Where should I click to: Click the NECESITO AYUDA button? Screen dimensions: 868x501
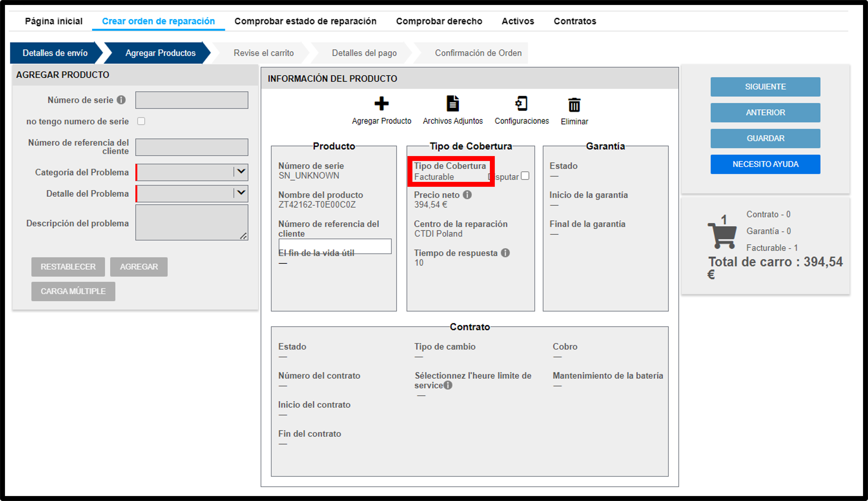coord(765,164)
